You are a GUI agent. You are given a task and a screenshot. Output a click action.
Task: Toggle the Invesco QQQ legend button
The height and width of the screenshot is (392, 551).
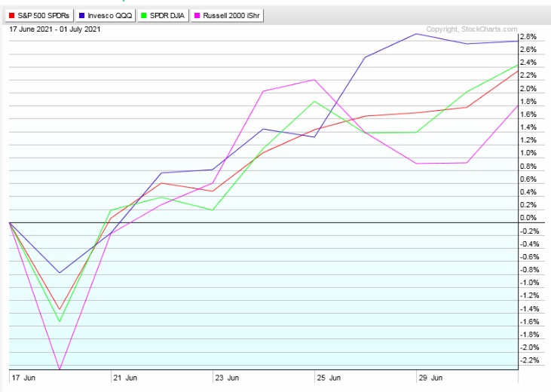[106, 16]
